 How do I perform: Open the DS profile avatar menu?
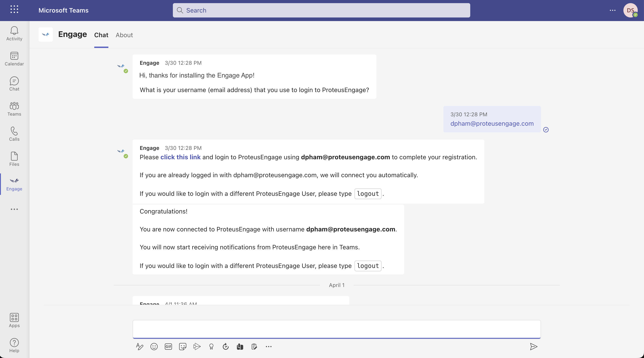tap(631, 10)
